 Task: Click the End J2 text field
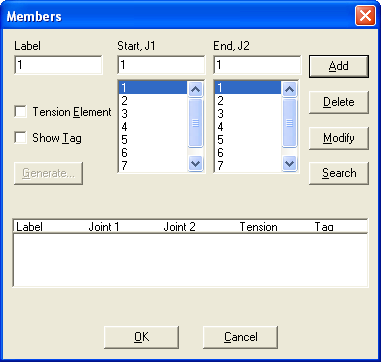point(257,65)
